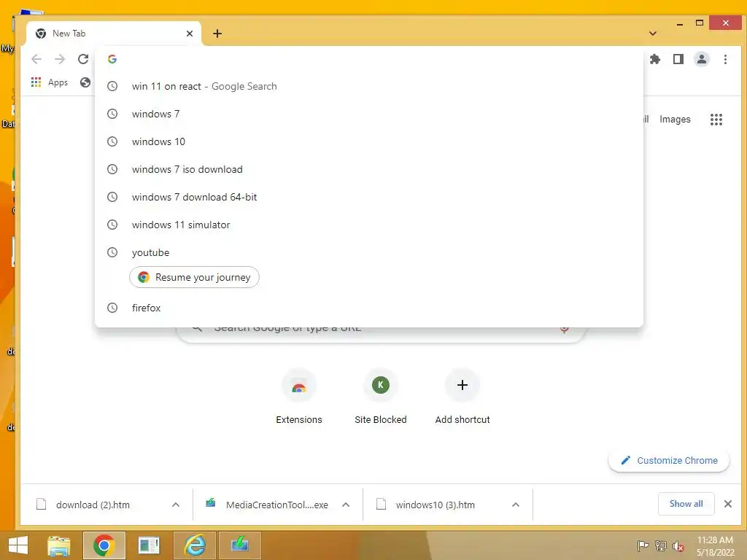The height and width of the screenshot is (560, 747).
Task: Open the Apps grid bookmark
Action: coord(50,82)
